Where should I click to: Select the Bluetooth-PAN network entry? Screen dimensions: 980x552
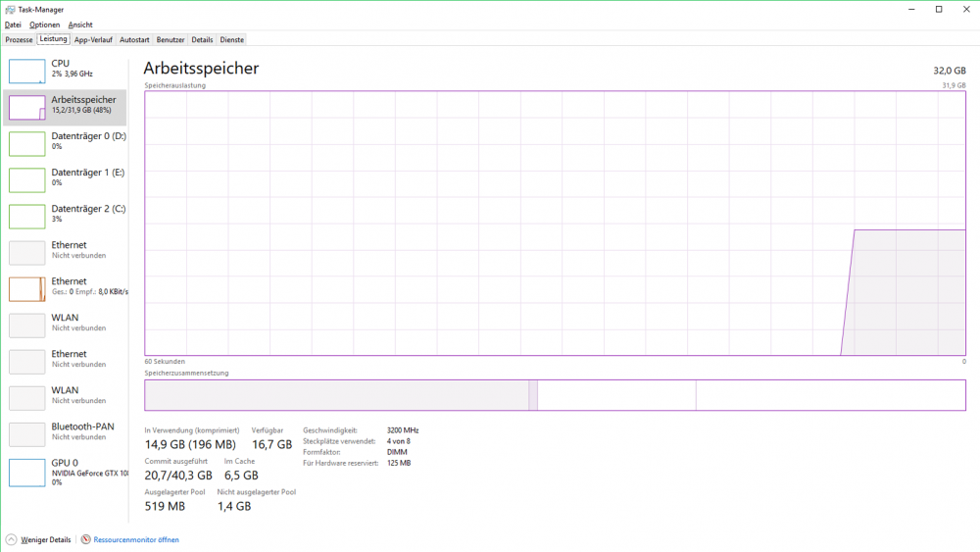click(x=27, y=434)
